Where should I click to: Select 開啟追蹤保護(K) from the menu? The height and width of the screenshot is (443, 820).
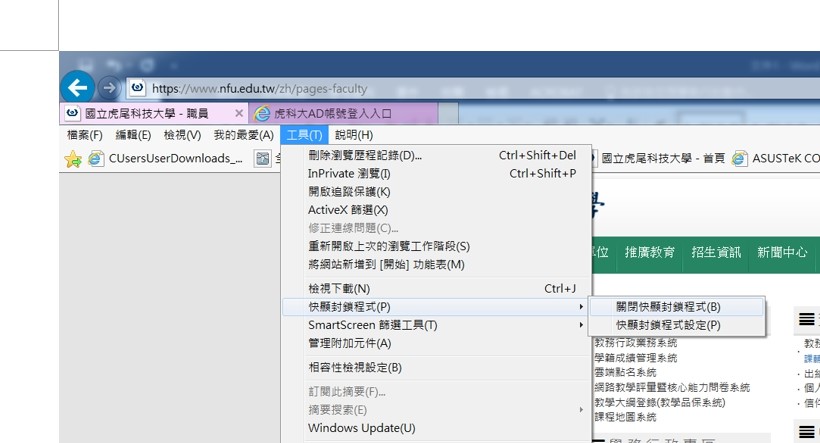[x=437, y=192]
